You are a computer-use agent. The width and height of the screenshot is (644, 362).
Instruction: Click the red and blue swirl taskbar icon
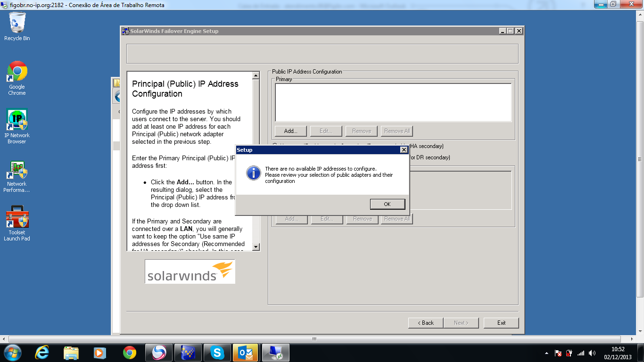(x=159, y=353)
